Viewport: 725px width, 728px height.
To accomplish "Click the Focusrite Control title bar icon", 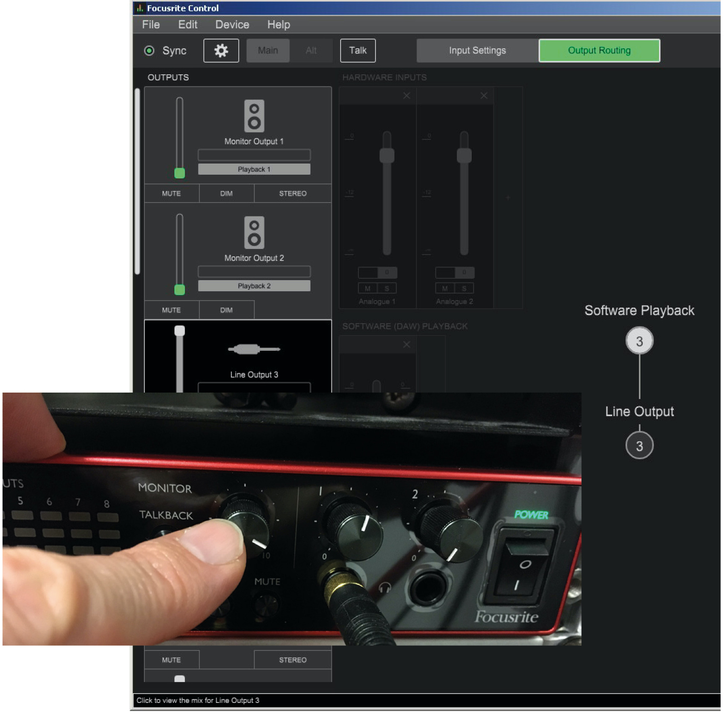I will pos(139,8).
